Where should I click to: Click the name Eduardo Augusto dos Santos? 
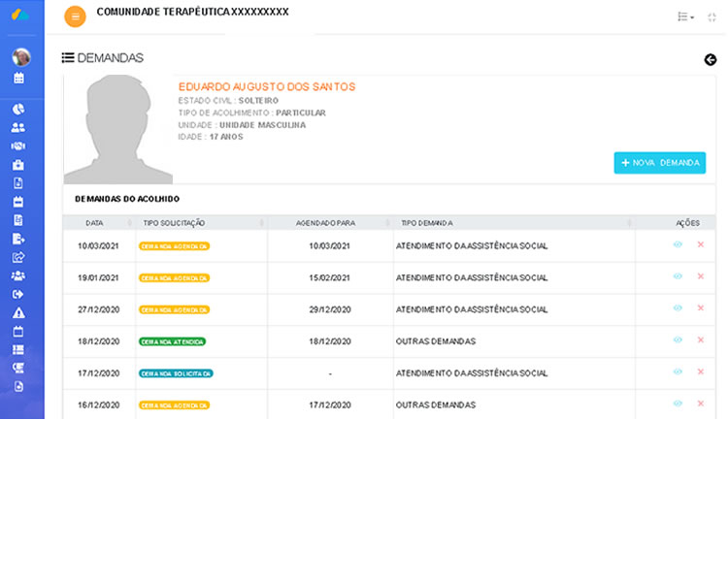tap(267, 87)
